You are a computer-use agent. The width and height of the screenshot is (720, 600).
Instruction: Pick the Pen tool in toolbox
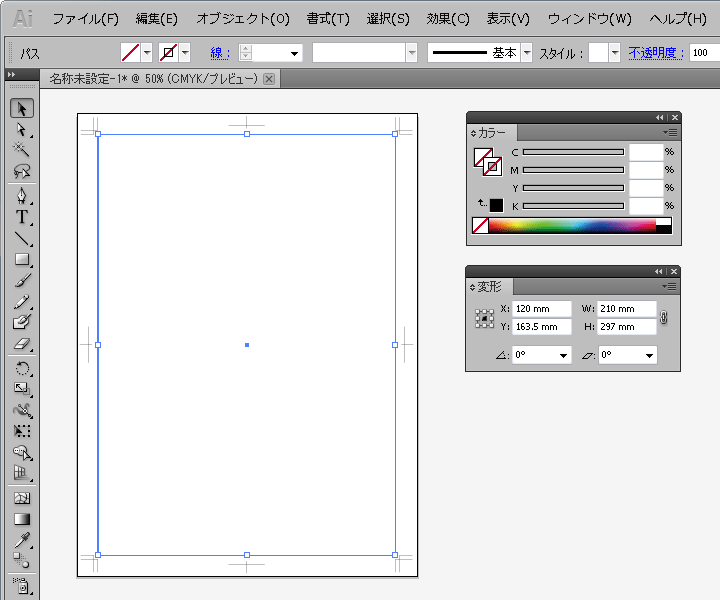[21, 195]
